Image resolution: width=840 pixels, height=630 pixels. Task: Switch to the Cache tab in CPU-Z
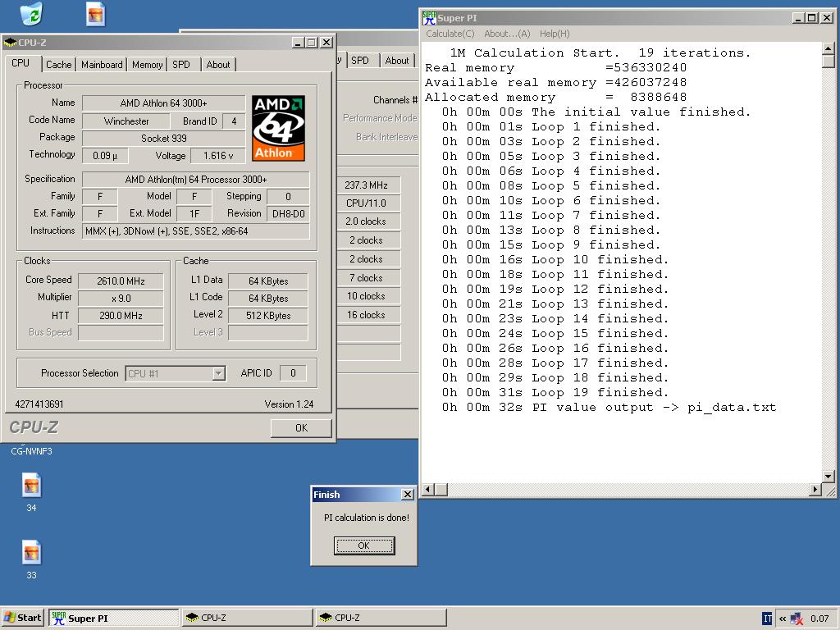[x=58, y=64]
